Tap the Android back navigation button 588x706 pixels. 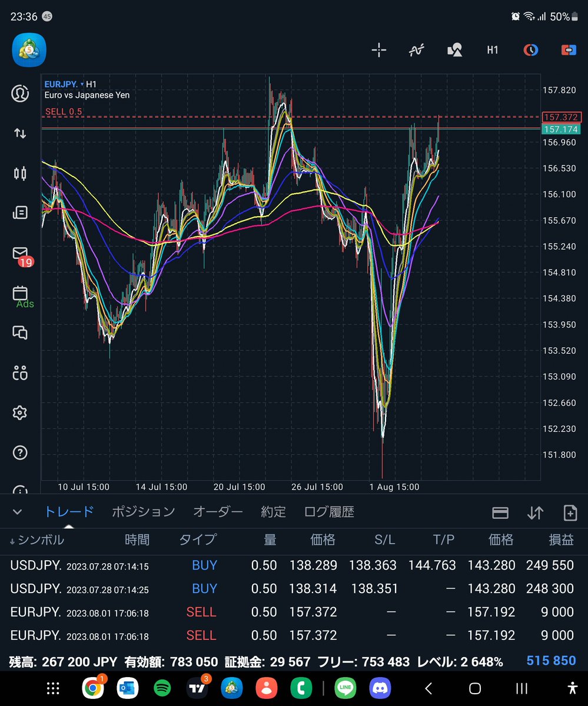click(x=428, y=688)
